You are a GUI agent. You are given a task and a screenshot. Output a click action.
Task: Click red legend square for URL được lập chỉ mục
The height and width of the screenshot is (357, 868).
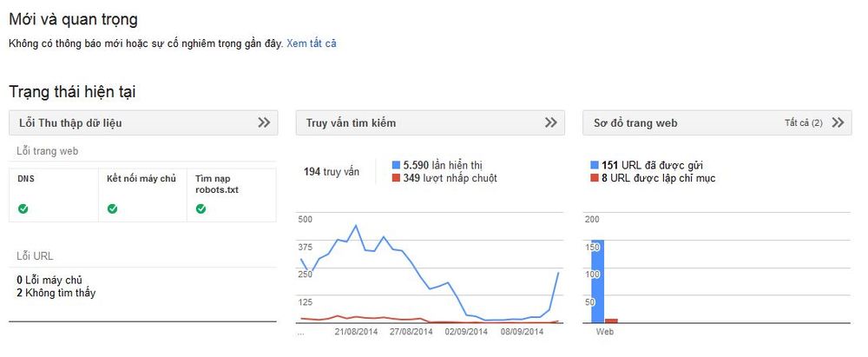595,178
